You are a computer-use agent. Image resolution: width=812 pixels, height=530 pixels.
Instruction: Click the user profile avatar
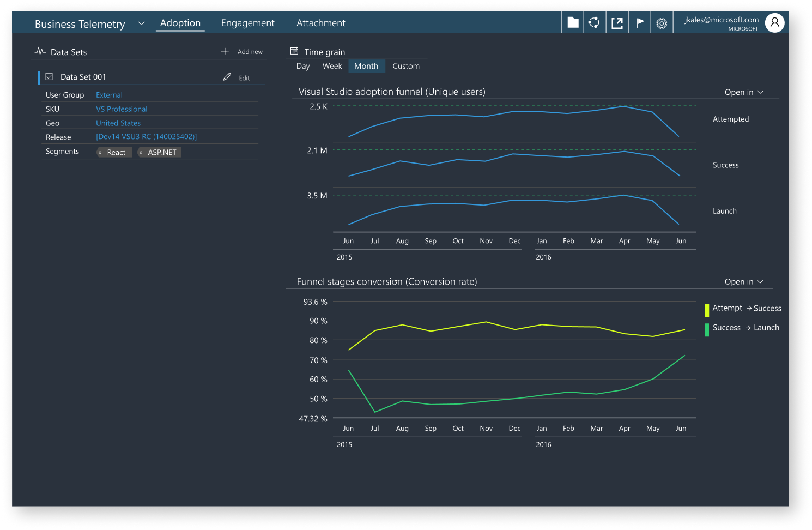(774, 22)
